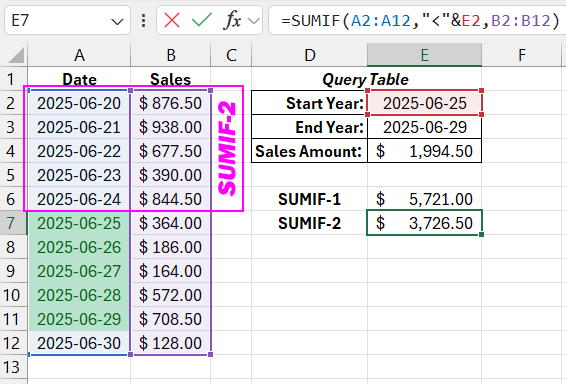Select sales value $ 844.50

click(170, 199)
